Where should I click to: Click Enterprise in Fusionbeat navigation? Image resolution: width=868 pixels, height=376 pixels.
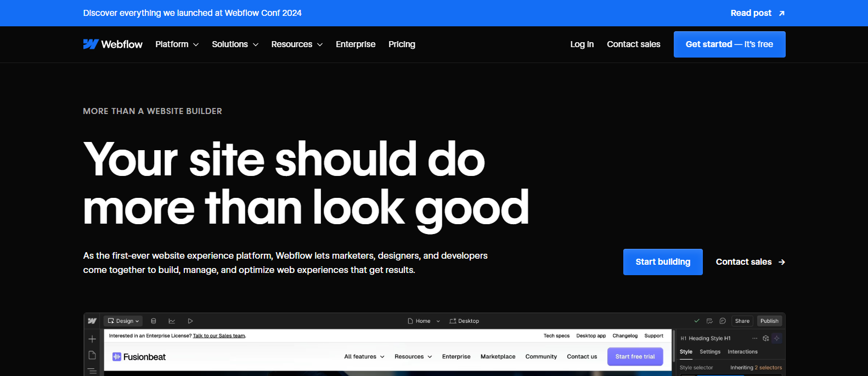tap(456, 357)
